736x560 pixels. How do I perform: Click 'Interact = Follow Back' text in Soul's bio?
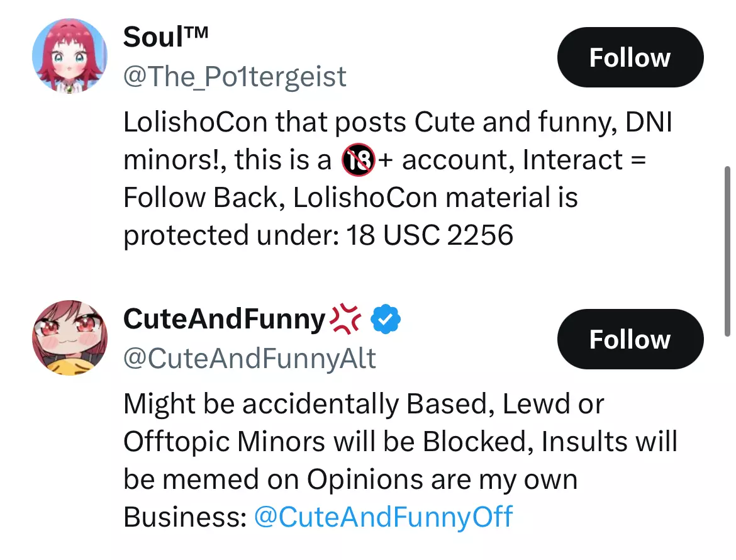(x=385, y=178)
